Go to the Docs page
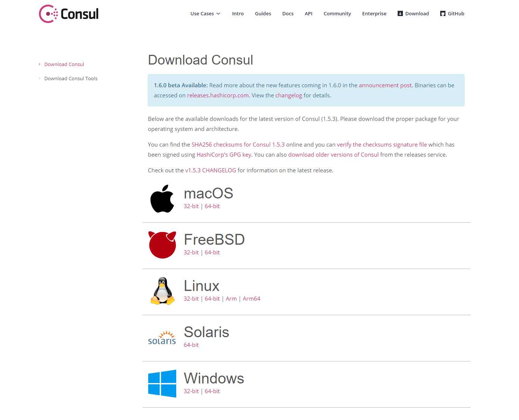Screen dimensions: 519x420 click(x=288, y=13)
